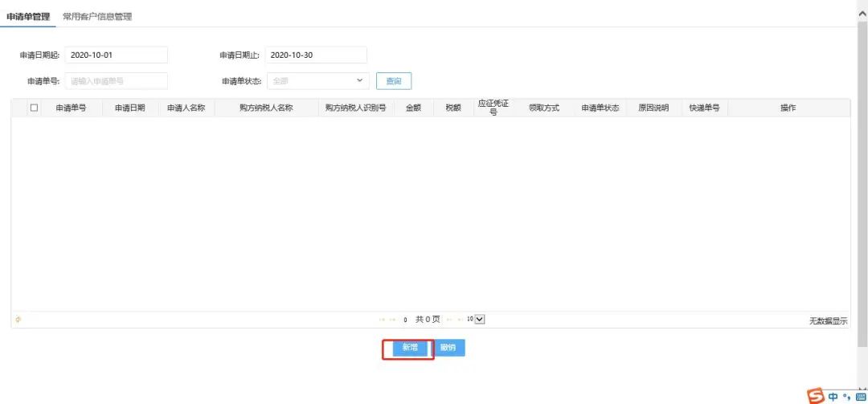
Task: Switch to 常用客户信息管理 tab
Action: [x=97, y=17]
